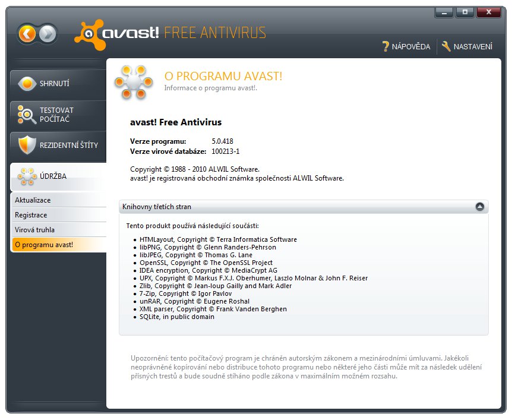512x420 pixels.
Task: Click the libJPEG library entry
Action: pyautogui.click(x=196, y=255)
